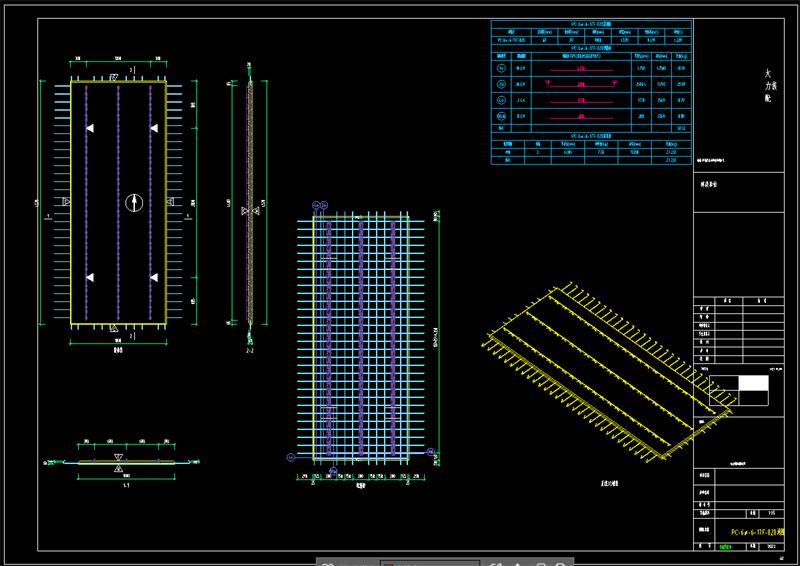Viewport: 800px width, 566px height.
Task: Select the lower-left white lifting point triangle
Action: click(x=90, y=277)
